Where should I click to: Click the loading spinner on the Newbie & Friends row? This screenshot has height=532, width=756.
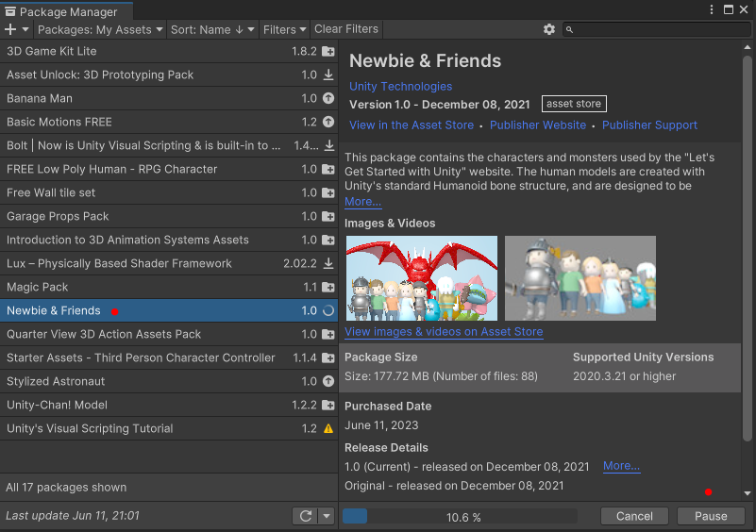click(x=328, y=311)
